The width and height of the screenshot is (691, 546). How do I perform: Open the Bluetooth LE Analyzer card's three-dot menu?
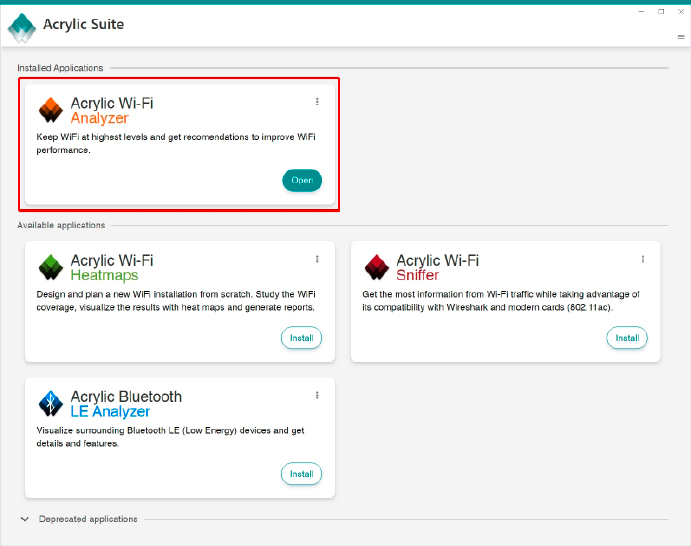(x=317, y=395)
